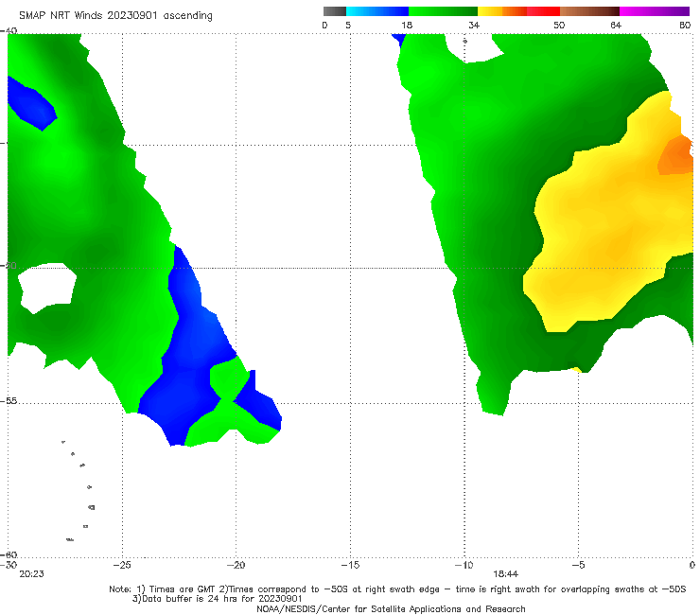
Task: Click the orange high-wind patch on the right swath
Action: pos(676,156)
